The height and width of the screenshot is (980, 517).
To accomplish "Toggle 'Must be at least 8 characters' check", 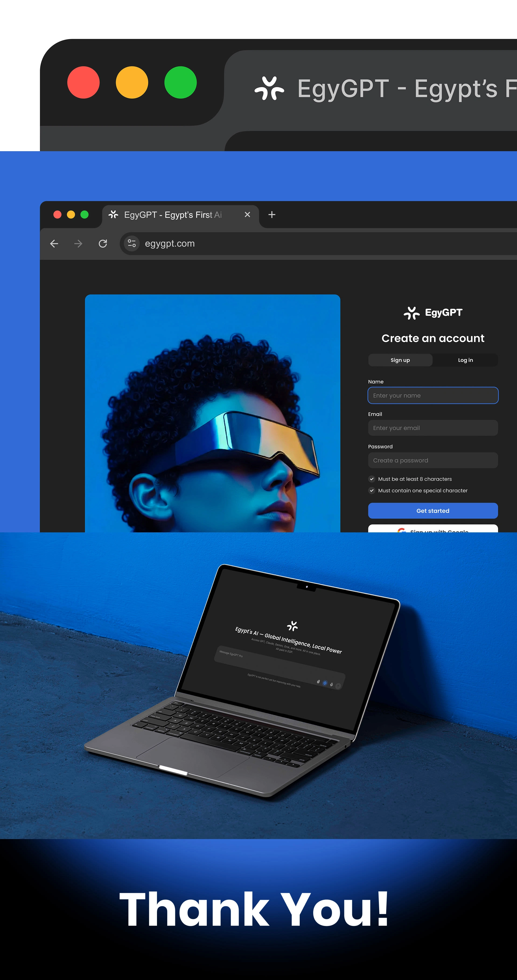I will (372, 479).
